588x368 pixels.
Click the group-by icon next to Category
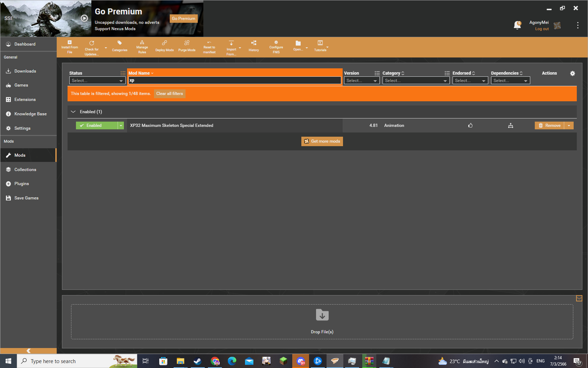(447, 73)
